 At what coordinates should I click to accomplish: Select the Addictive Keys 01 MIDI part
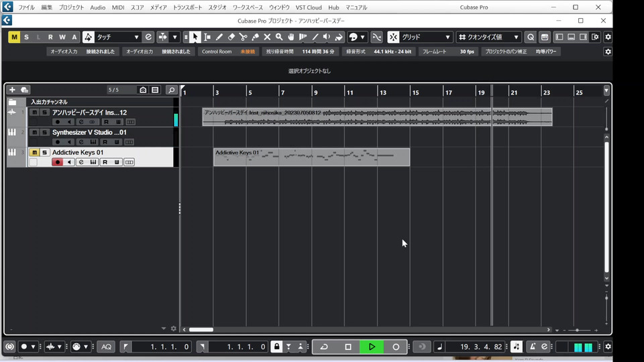pyautogui.click(x=312, y=157)
